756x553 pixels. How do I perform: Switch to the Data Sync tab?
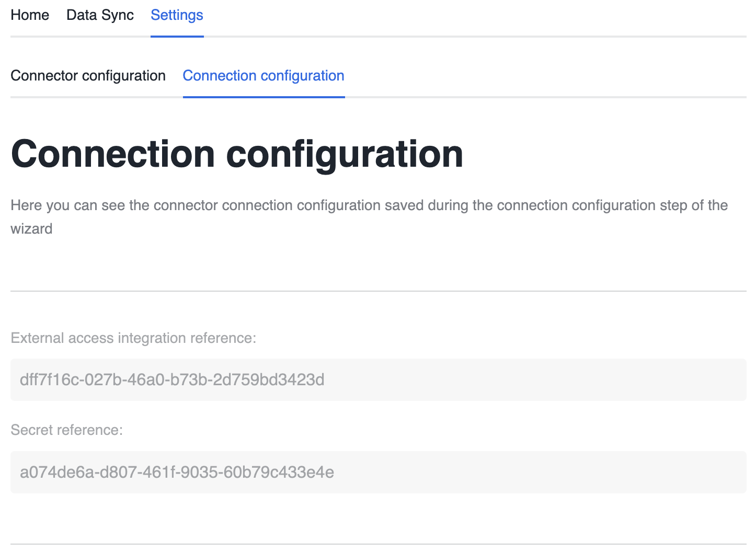[x=100, y=15]
